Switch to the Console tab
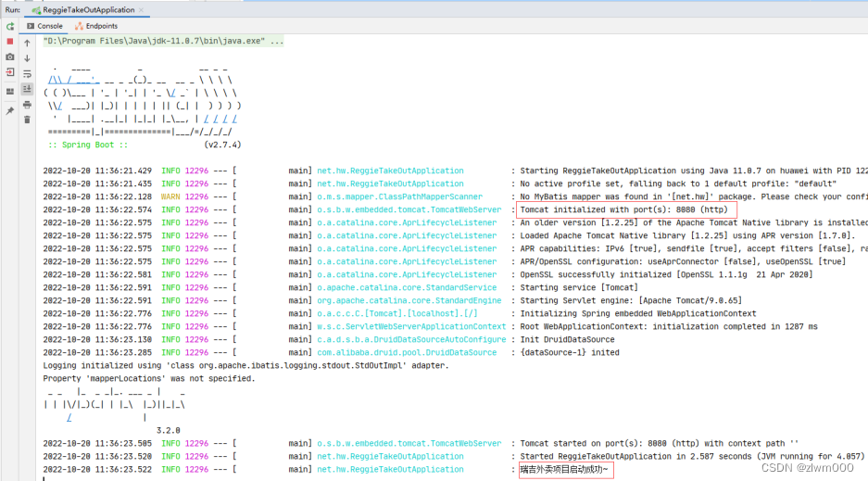Screen dimensions: 868x481 pyautogui.click(x=44, y=26)
